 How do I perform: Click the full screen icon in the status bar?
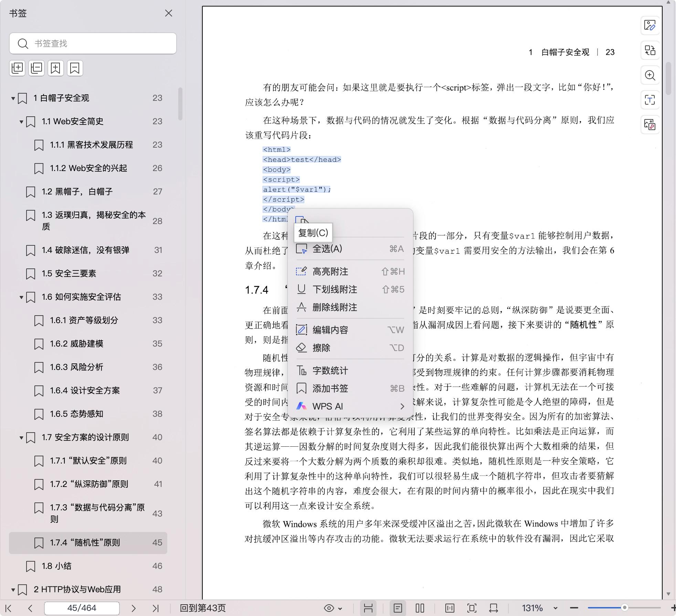pos(472,608)
